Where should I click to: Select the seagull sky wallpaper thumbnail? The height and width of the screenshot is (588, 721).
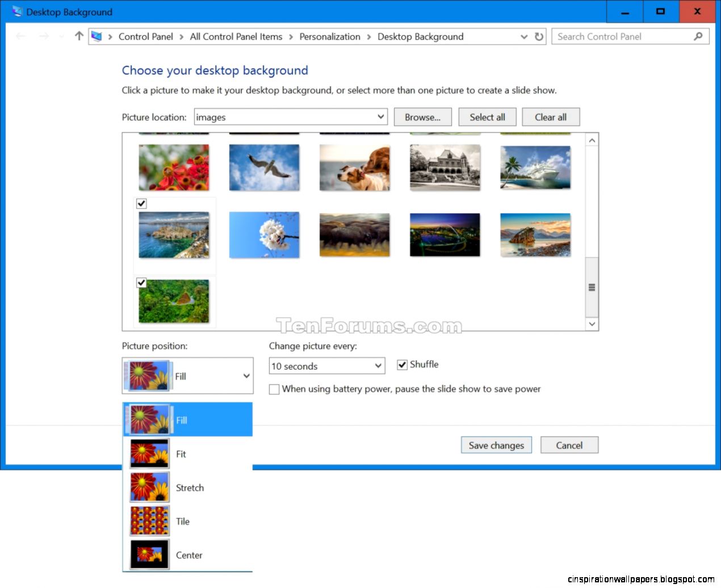[x=264, y=167]
